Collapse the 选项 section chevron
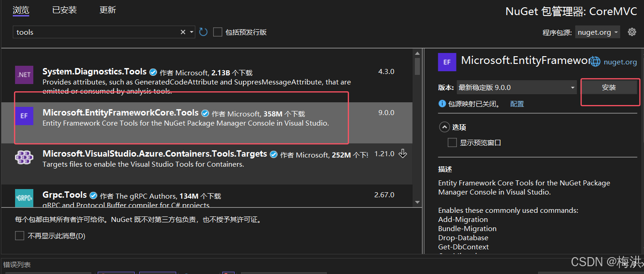 click(x=444, y=127)
